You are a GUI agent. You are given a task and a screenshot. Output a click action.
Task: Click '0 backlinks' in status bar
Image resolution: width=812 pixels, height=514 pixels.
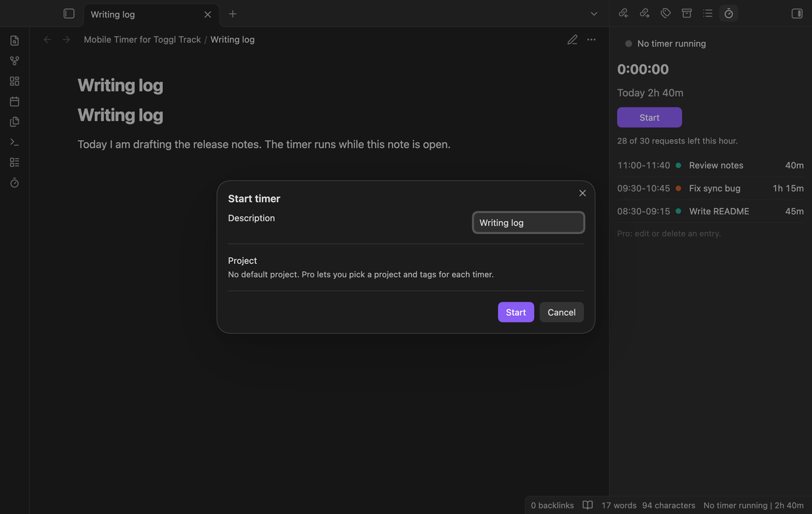coord(552,505)
